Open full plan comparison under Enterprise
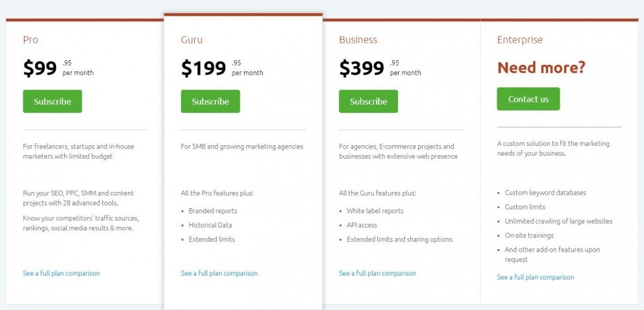This screenshot has height=310, width=644. 536,277
